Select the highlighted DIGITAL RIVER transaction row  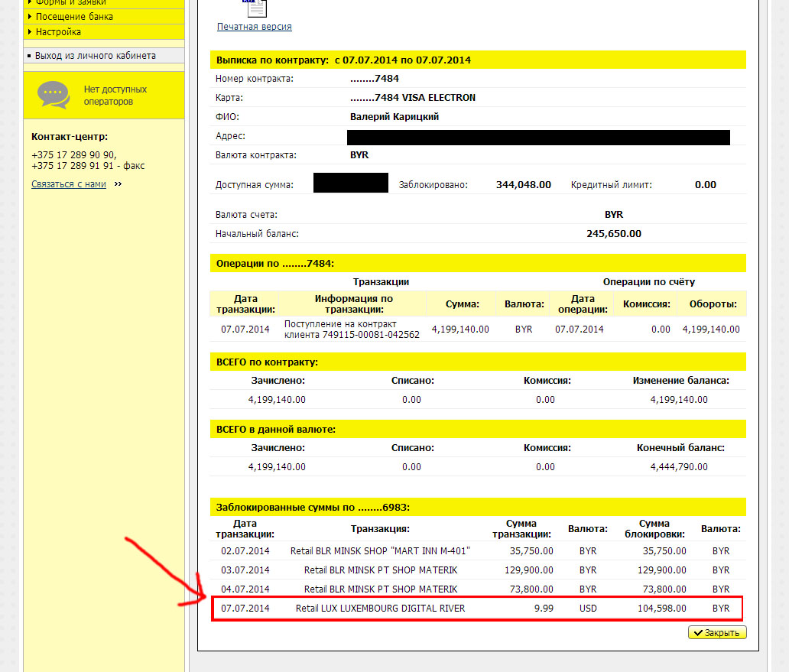click(x=477, y=608)
